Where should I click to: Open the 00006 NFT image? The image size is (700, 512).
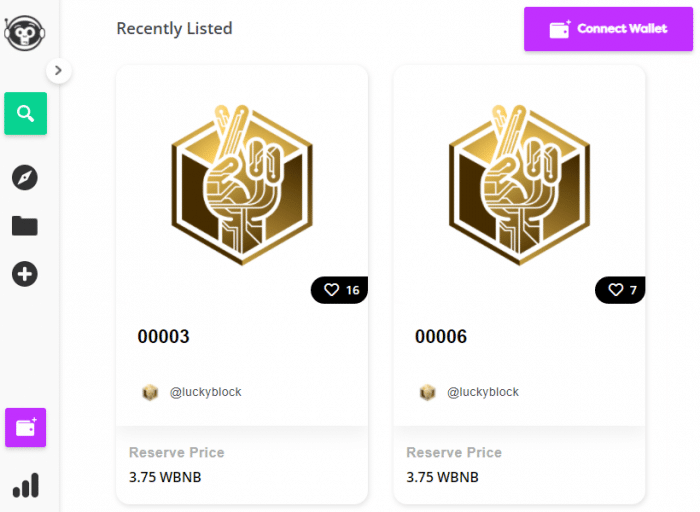click(x=519, y=185)
